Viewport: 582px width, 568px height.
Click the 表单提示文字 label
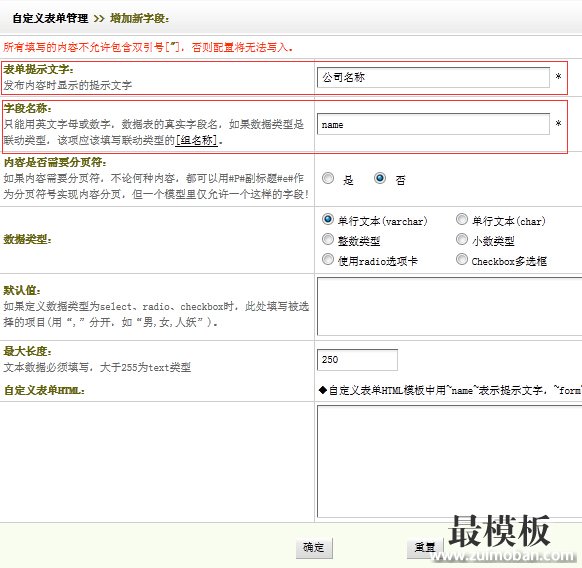coord(39,69)
